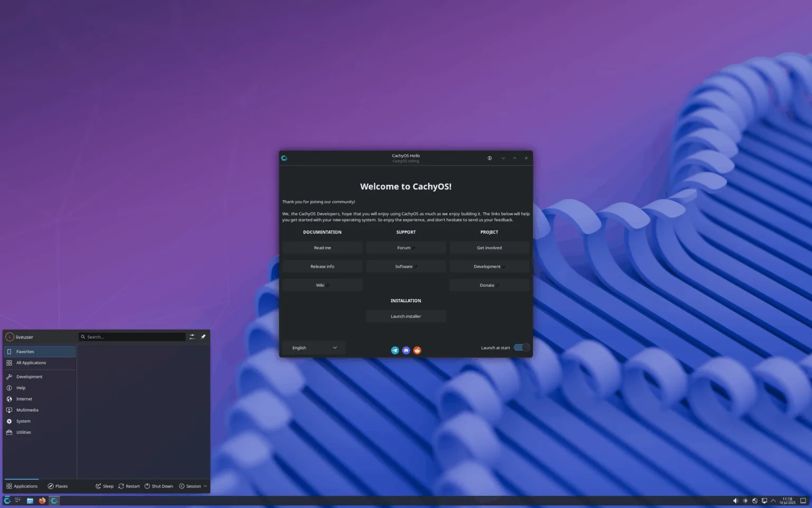Click the Launch installer button
Screen dimensions: 812x508
coord(405,316)
